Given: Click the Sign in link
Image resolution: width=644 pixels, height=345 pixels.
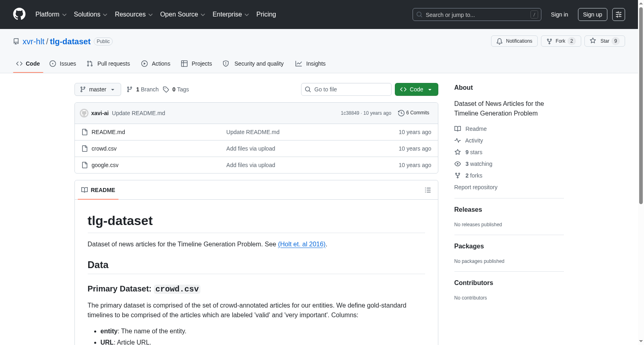Looking at the screenshot, I should pyautogui.click(x=559, y=14).
